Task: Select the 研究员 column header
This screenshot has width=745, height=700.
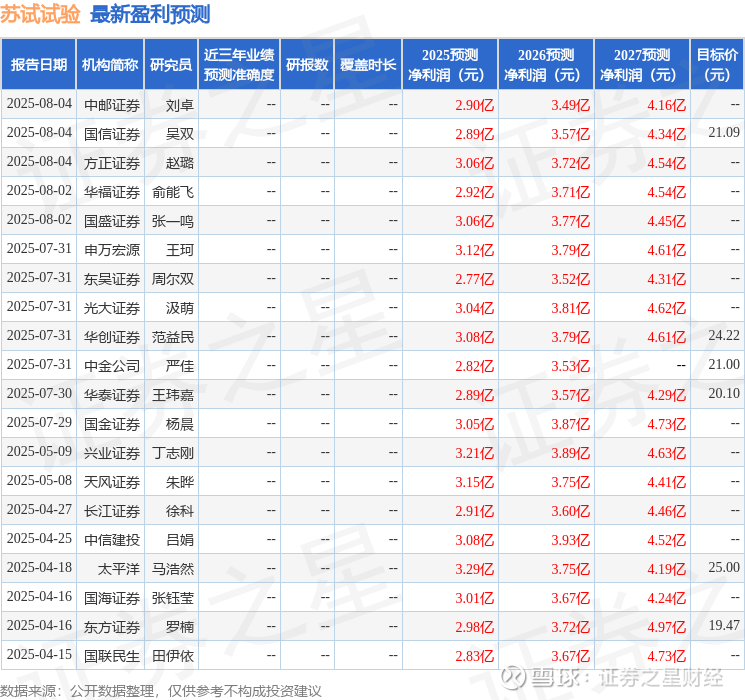Action: (x=171, y=64)
